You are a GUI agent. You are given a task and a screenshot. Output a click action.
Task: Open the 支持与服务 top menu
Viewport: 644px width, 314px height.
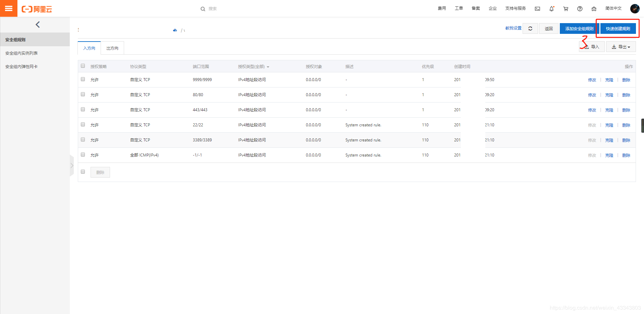pyautogui.click(x=516, y=8)
